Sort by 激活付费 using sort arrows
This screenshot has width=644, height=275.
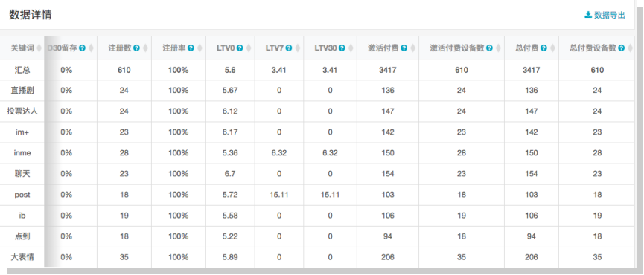[x=412, y=48]
